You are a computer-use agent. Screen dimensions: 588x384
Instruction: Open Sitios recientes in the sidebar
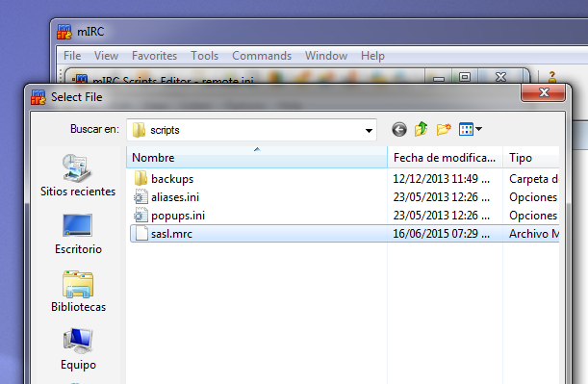coord(78,175)
